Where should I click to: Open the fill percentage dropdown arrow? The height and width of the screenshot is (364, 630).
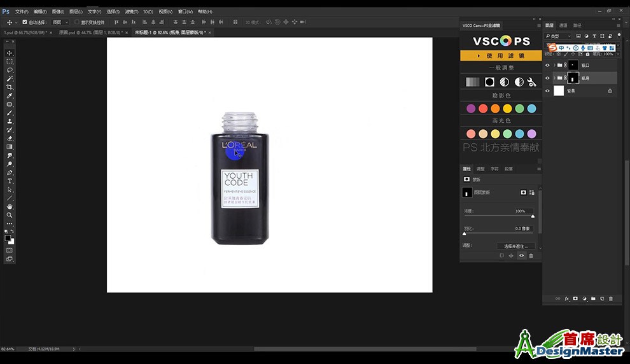coord(617,54)
